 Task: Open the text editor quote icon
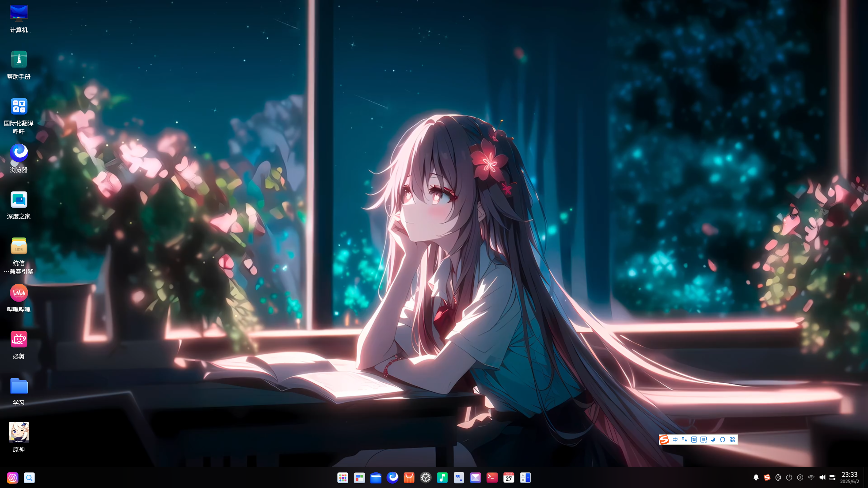click(459, 478)
